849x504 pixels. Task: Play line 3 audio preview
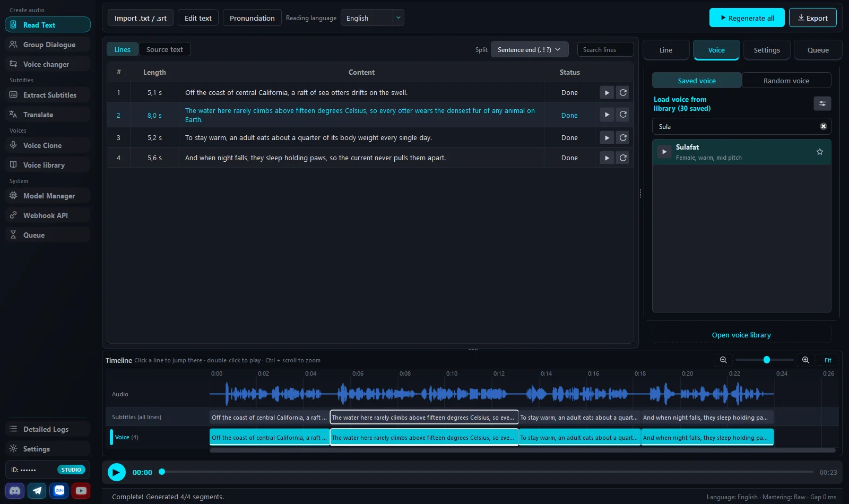pos(607,137)
